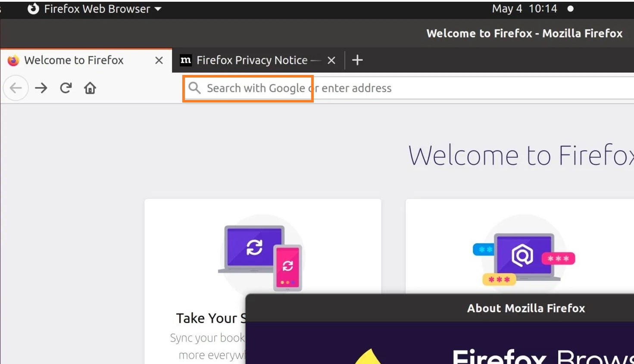Close the Firefox Privacy Notice tab

point(331,60)
